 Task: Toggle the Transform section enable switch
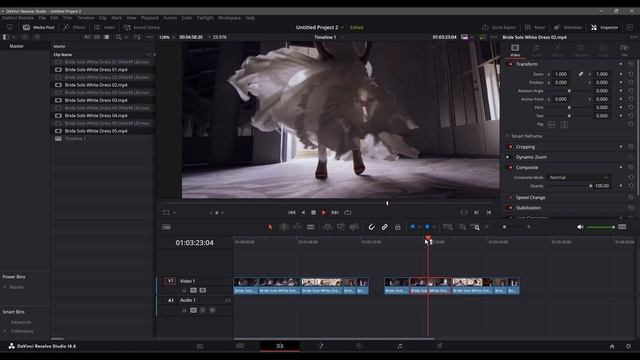coord(510,64)
